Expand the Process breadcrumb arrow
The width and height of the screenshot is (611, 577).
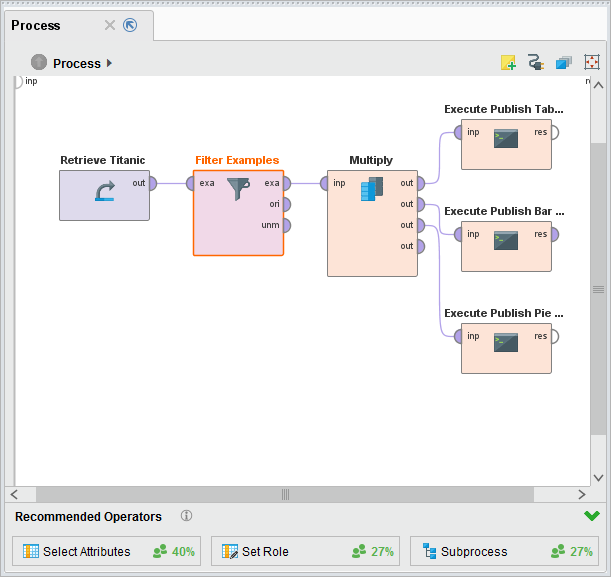tap(109, 63)
